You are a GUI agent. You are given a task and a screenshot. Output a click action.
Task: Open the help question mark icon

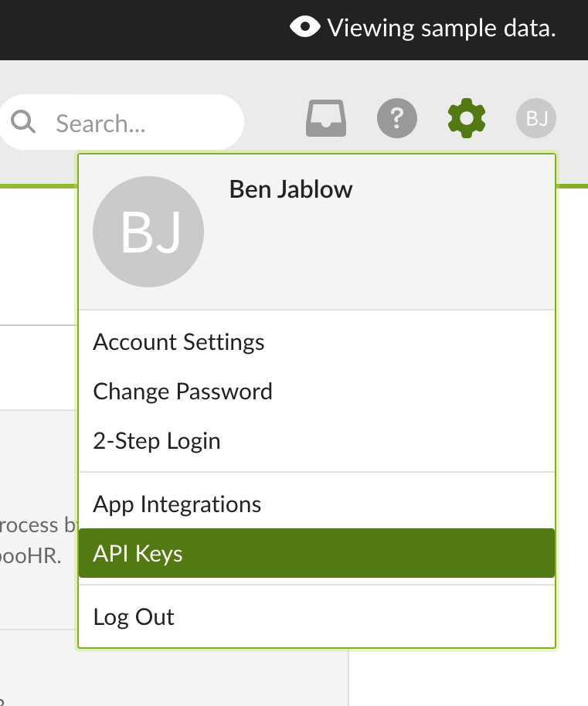pos(397,119)
